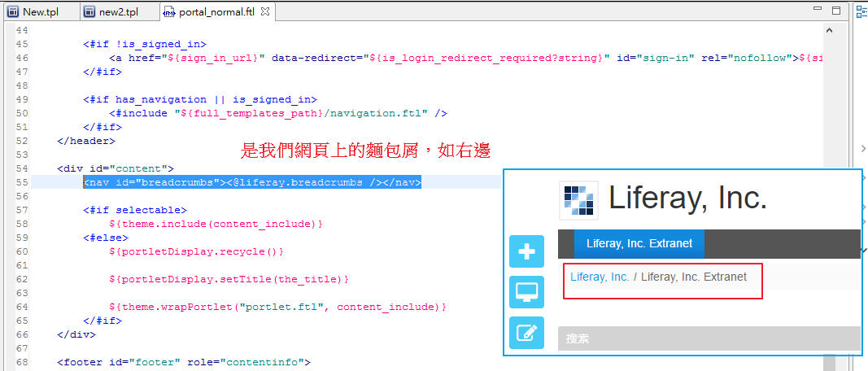
Task: Click the closing header tag line
Action: tap(86, 141)
